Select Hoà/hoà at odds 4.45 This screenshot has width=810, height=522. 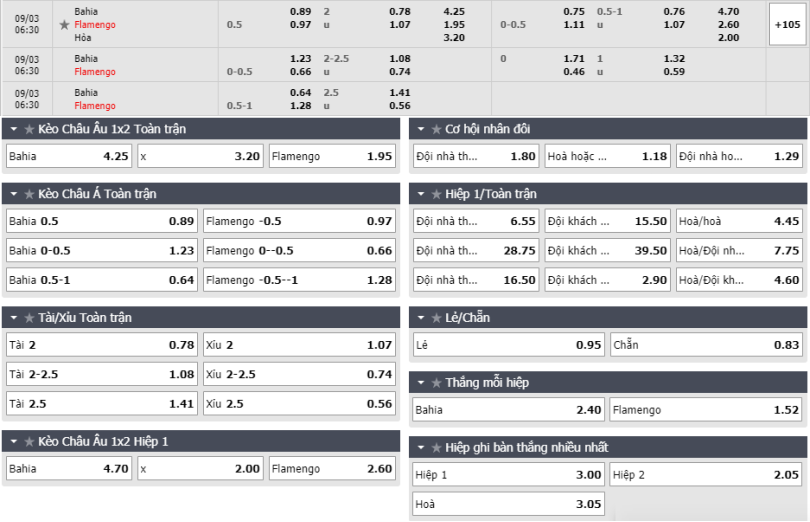pos(739,221)
